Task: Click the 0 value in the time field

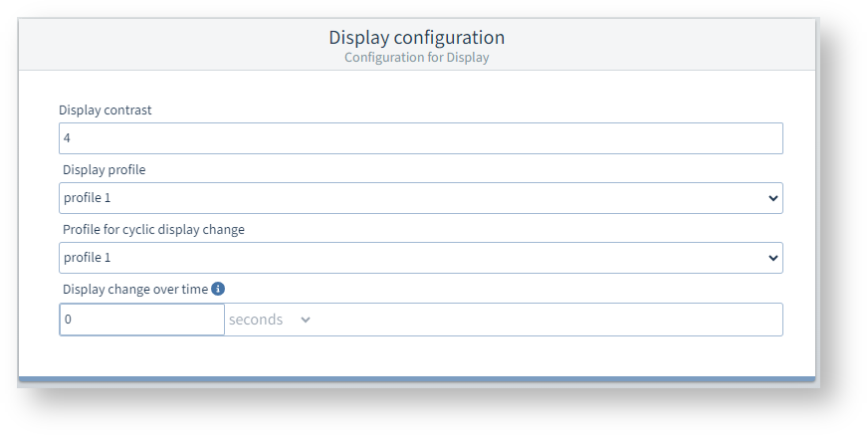Action: [x=68, y=320]
